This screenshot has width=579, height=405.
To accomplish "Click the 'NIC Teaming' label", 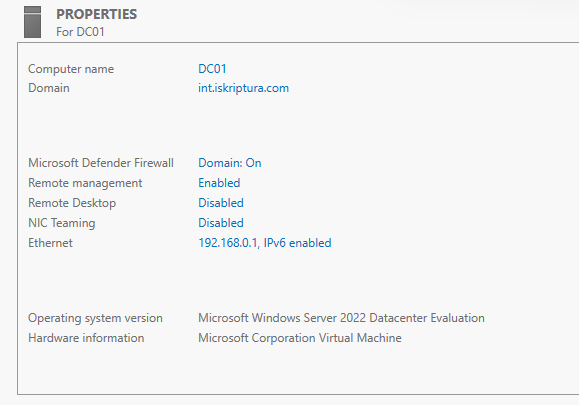I will [x=62, y=223].
